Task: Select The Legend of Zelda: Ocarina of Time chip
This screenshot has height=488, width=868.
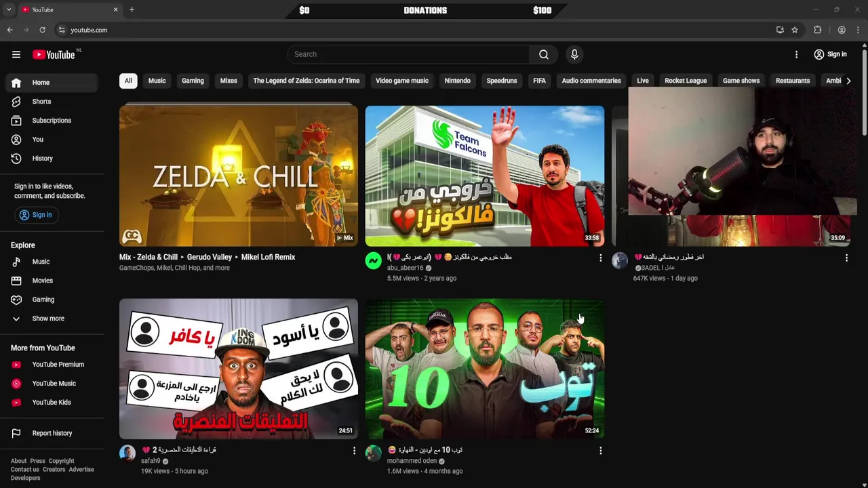Action: (307, 81)
